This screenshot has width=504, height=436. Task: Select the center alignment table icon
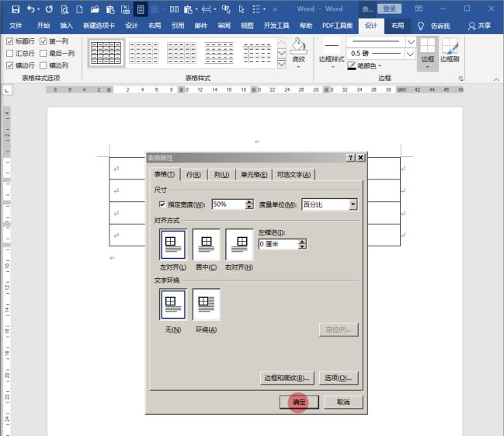coord(206,245)
